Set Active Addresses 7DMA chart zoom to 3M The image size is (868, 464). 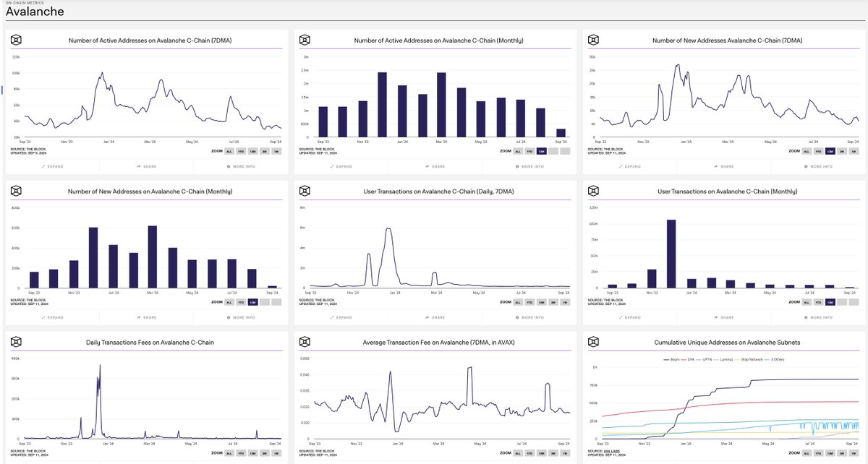pyautogui.click(x=265, y=151)
